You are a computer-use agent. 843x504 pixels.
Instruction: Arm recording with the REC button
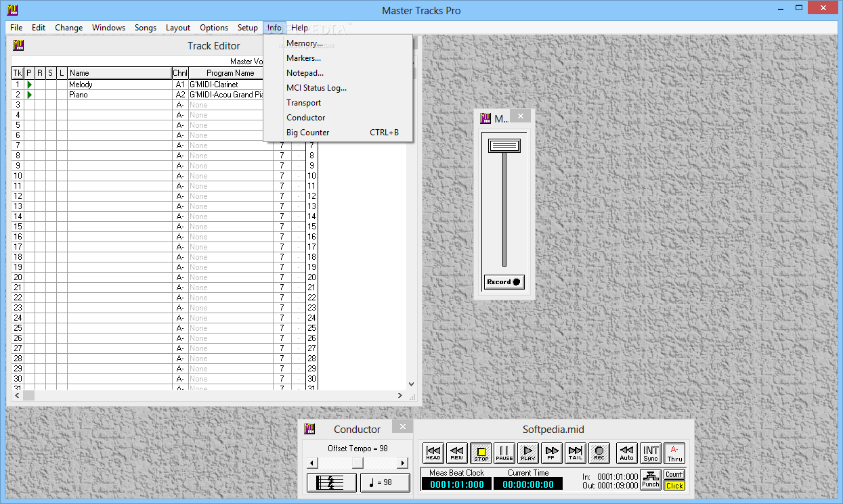coord(599,453)
